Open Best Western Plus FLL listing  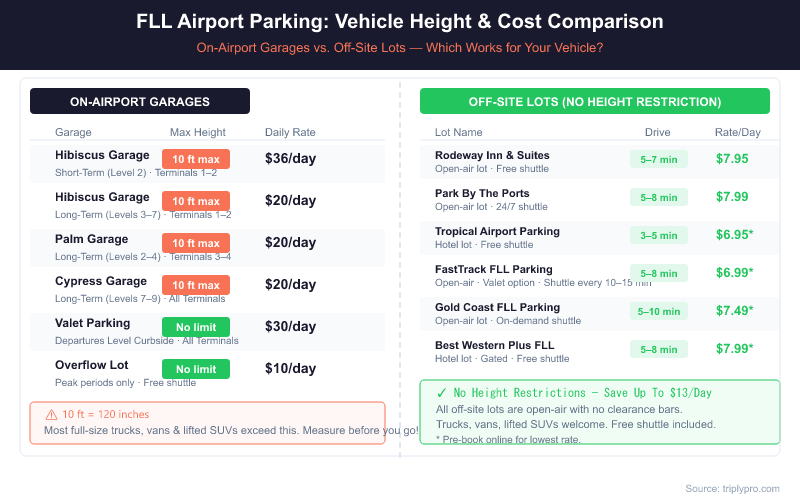coord(494,345)
